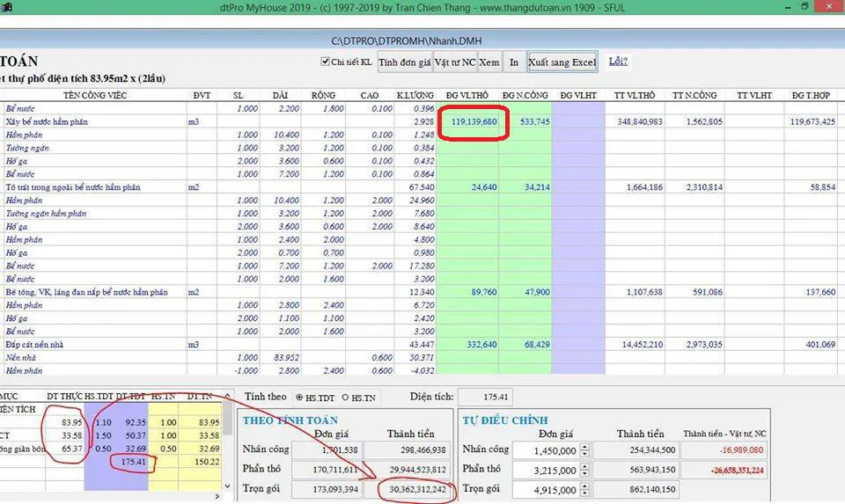This screenshot has height=504, width=845.
Task: Click the dtPro app icon in title bar
Action: point(7,7)
